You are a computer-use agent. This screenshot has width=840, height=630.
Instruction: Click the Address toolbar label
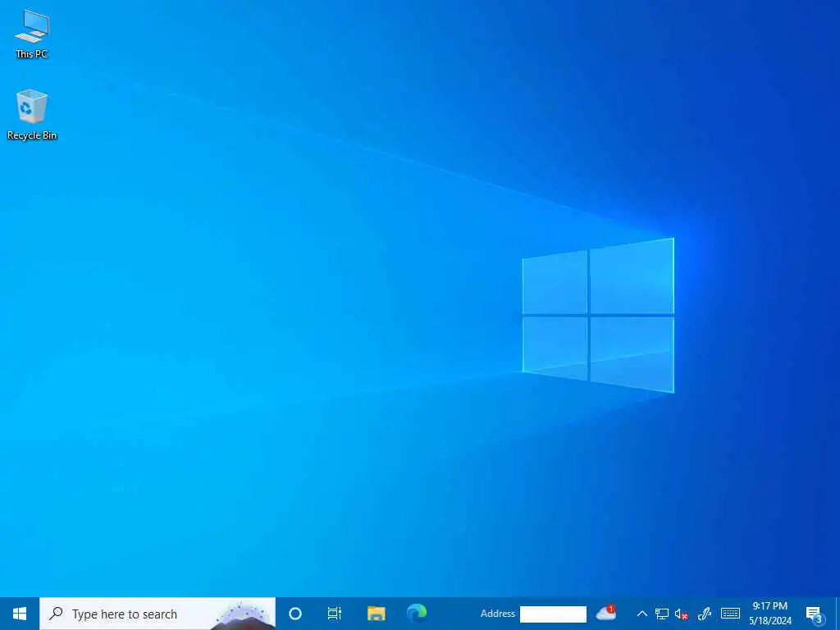click(498, 614)
